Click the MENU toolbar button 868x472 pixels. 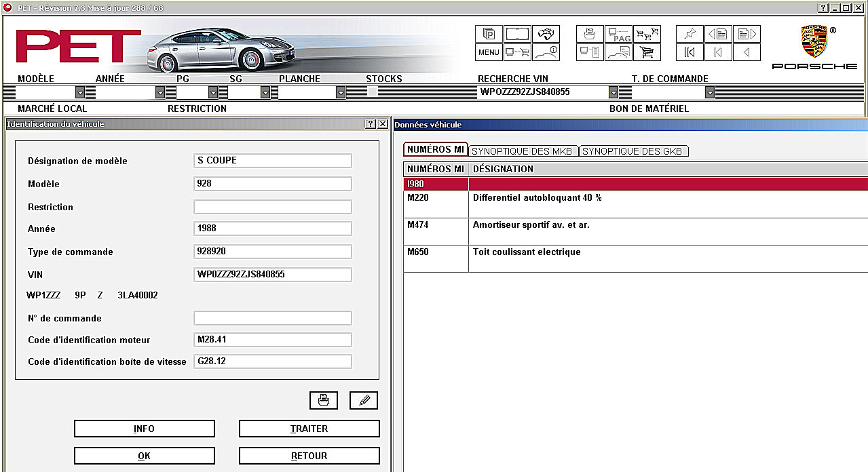click(489, 52)
